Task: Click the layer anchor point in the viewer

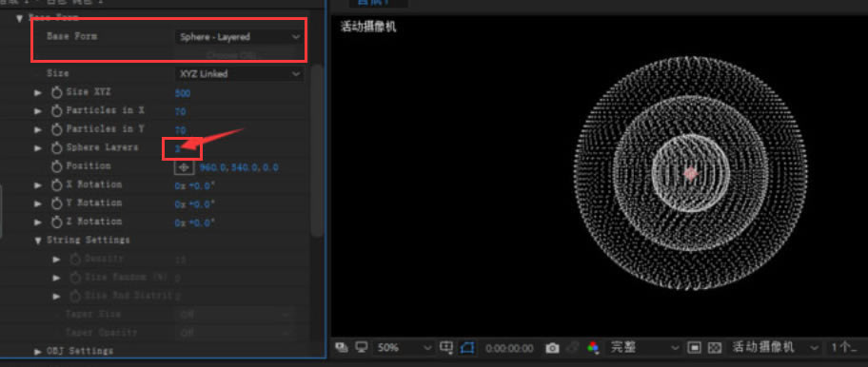Action: (690, 174)
